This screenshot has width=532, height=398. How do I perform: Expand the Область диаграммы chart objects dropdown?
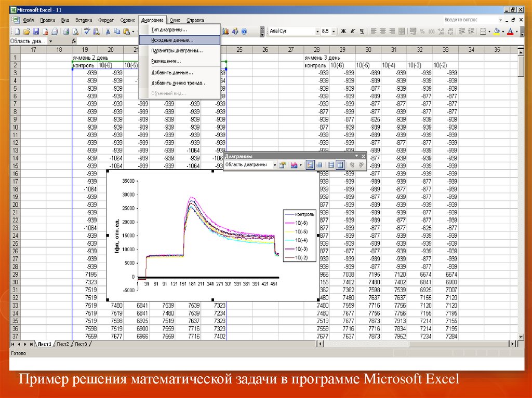coord(275,165)
